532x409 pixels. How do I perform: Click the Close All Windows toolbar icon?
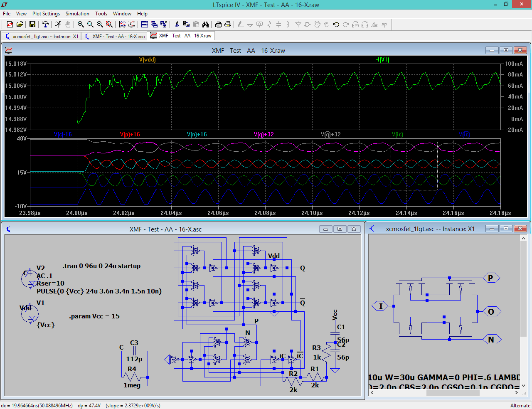164,25
